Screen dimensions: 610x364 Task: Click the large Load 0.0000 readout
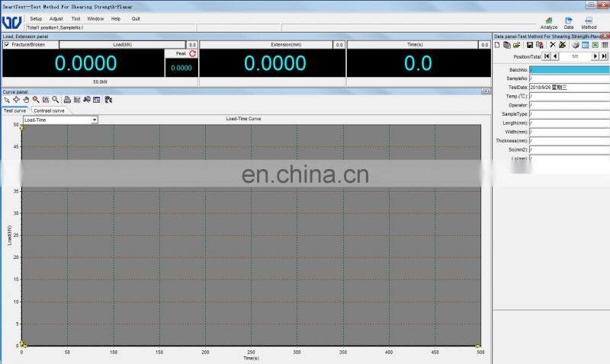[85, 63]
